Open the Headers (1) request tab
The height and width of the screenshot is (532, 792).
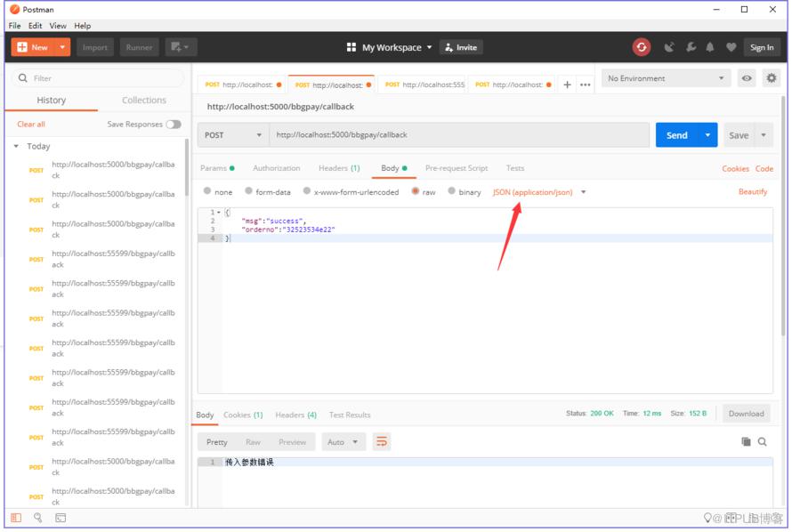point(339,168)
